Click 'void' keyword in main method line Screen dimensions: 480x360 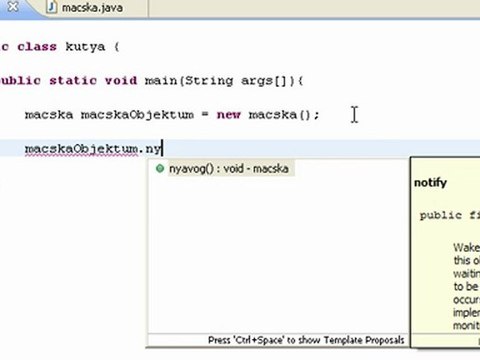pos(121,80)
